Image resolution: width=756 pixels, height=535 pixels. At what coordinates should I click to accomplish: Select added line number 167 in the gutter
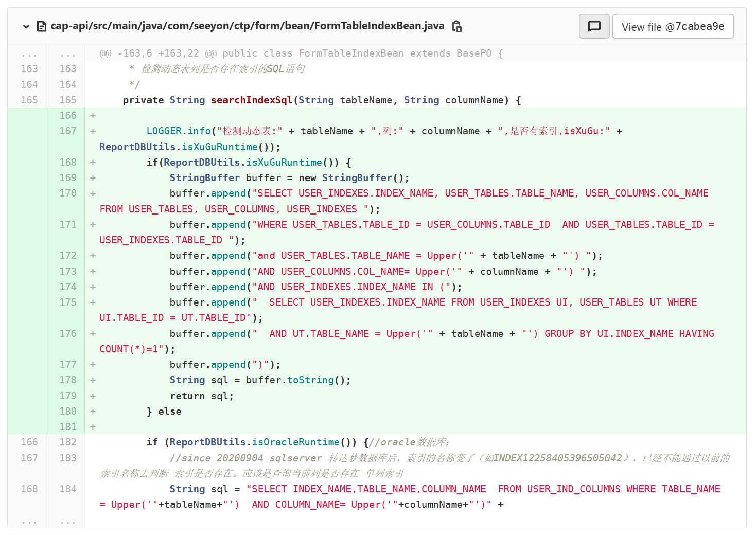[x=67, y=131]
